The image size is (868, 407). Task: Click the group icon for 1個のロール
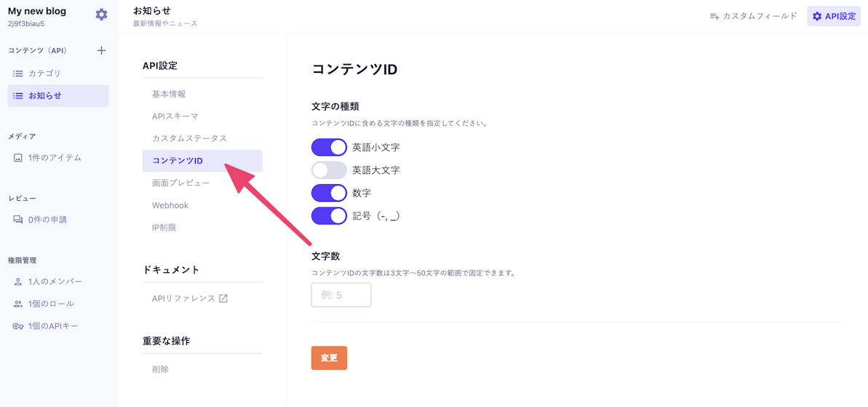(x=17, y=304)
